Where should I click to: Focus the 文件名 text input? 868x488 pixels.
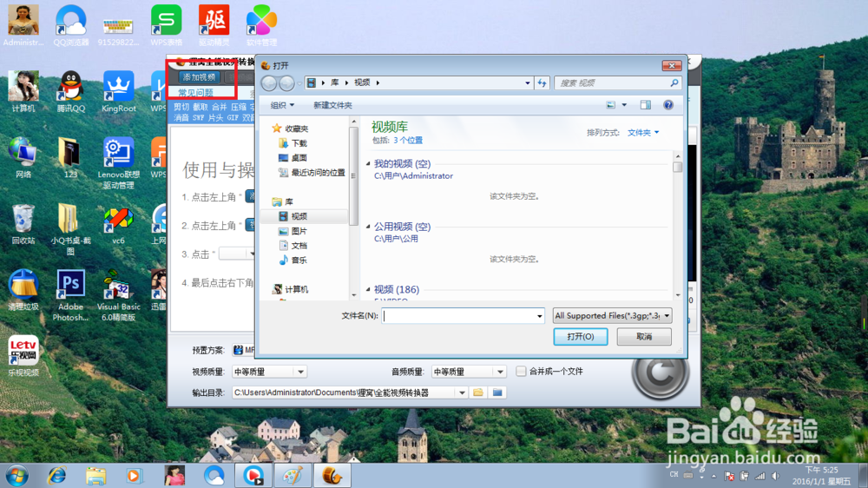459,316
